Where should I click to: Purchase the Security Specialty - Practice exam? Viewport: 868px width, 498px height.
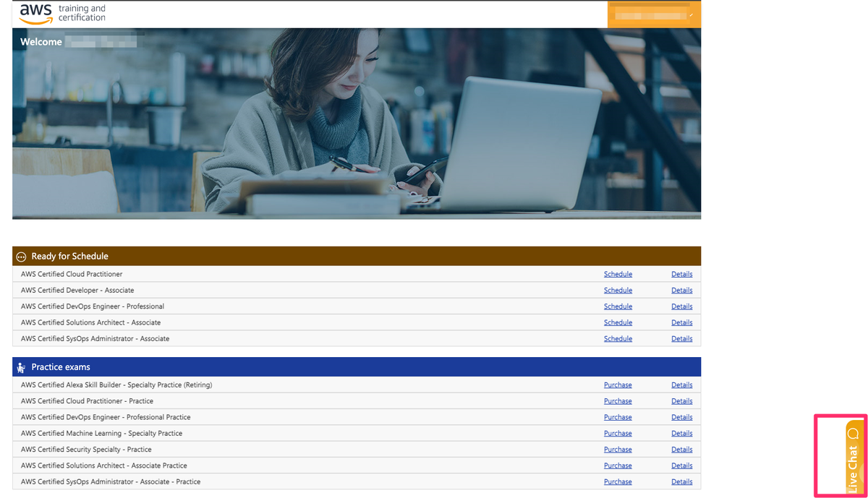[618, 450]
